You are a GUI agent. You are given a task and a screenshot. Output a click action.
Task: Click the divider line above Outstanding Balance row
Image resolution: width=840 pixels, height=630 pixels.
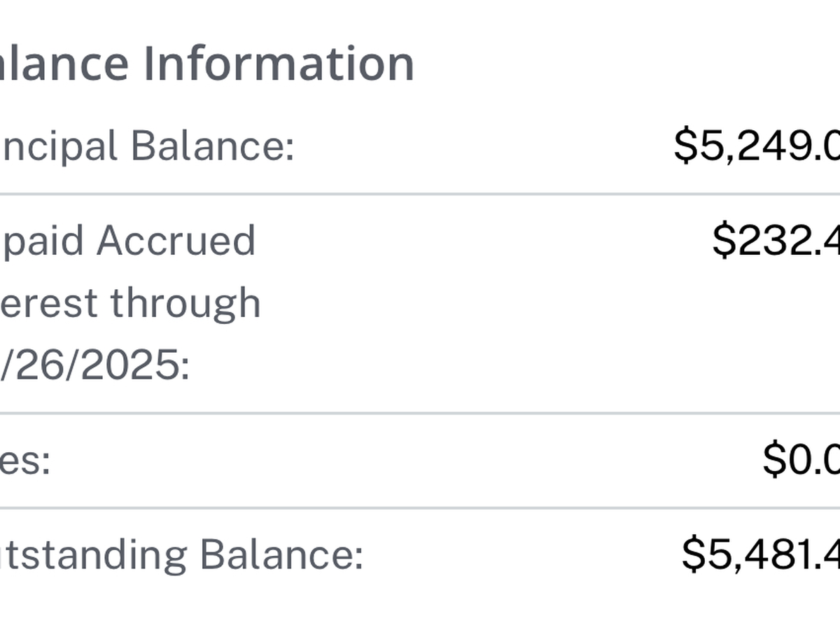(420, 508)
